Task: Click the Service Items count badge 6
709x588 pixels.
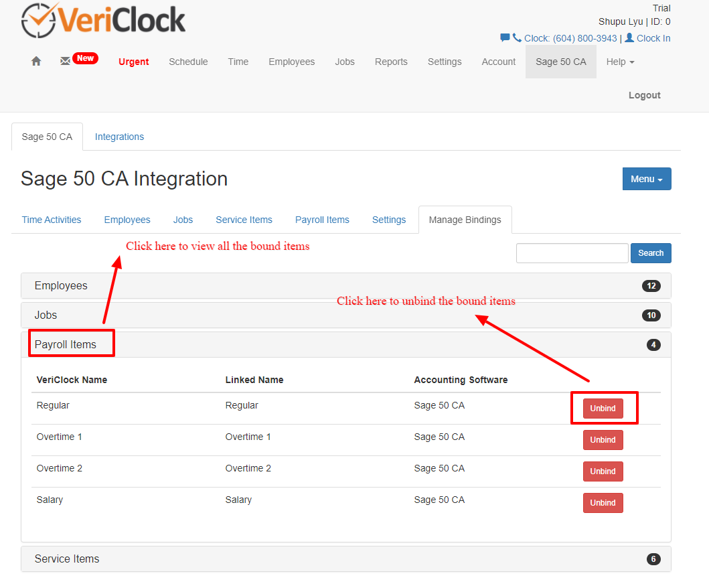Action: tap(653, 559)
